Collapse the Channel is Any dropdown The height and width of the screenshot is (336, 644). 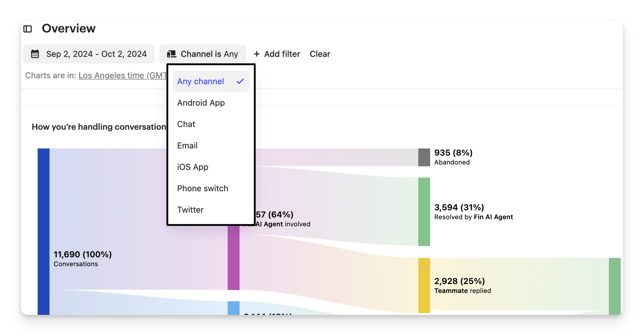pyautogui.click(x=203, y=54)
